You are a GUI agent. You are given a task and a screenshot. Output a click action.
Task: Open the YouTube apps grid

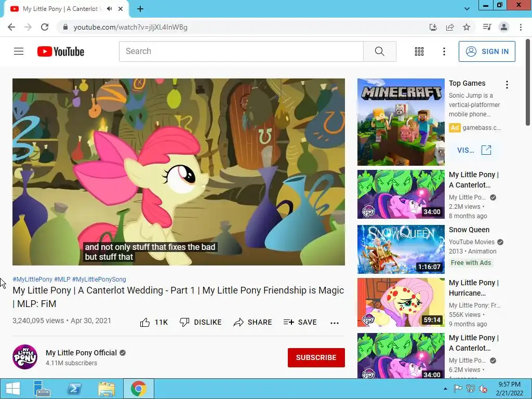pyautogui.click(x=419, y=51)
